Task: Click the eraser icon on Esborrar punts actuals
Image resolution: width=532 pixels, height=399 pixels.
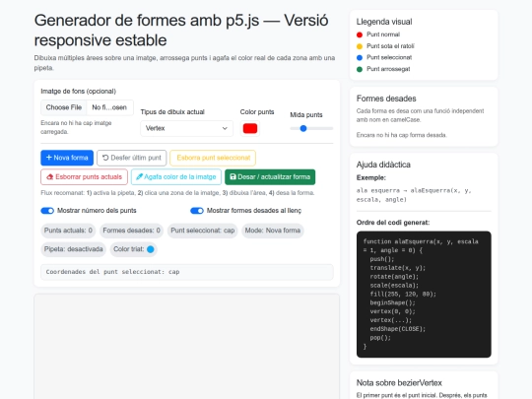Action: 50,176
